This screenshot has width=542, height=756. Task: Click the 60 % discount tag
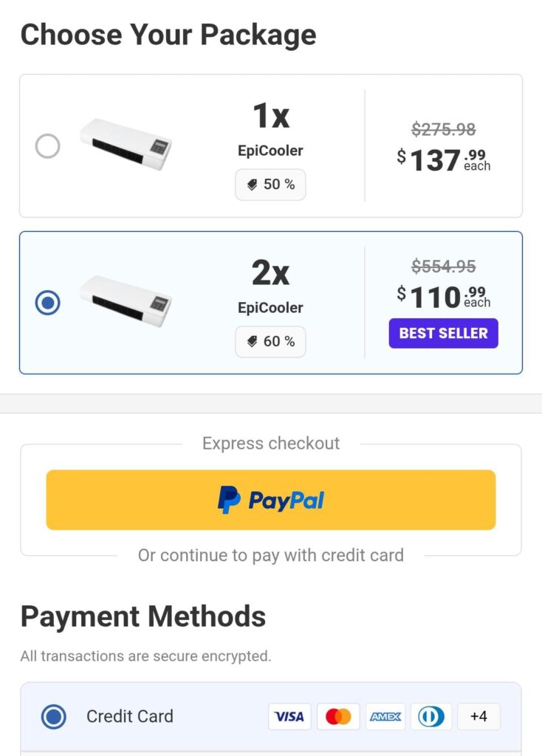[x=270, y=341]
